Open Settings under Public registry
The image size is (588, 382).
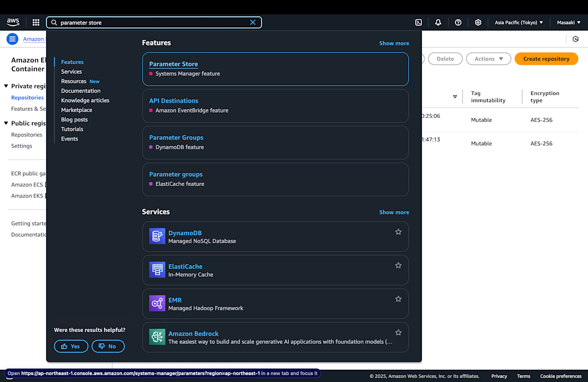click(22, 146)
